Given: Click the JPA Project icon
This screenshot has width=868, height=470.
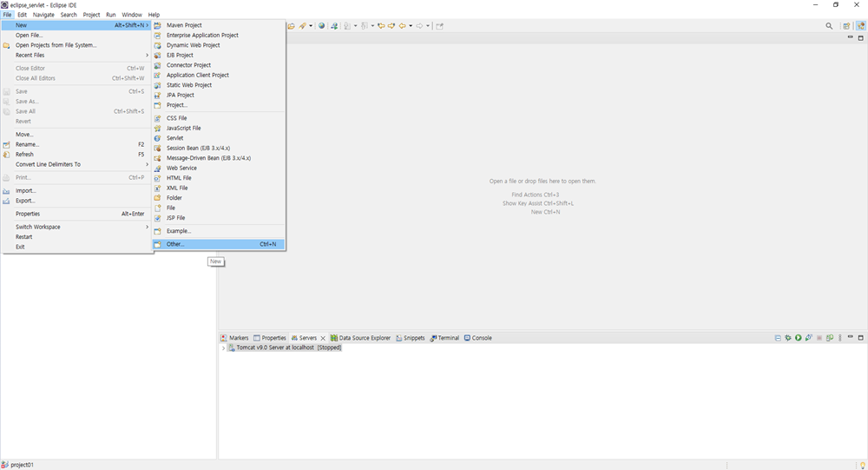Looking at the screenshot, I should pyautogui.click(x=158, y=95).
